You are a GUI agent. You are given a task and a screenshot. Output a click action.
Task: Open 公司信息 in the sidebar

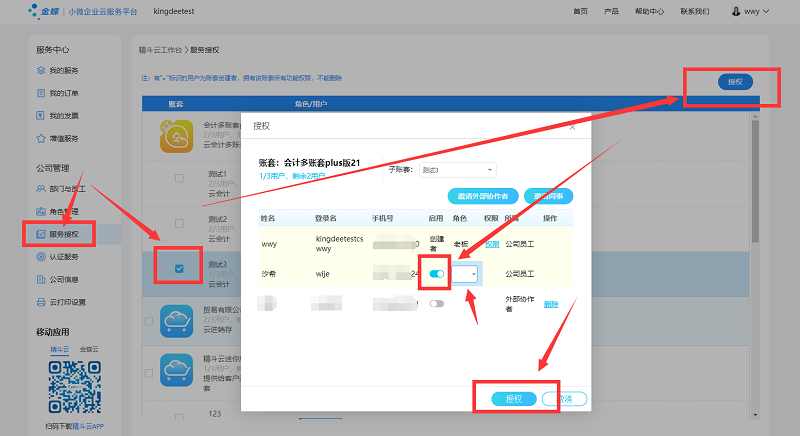coord(63,279)
